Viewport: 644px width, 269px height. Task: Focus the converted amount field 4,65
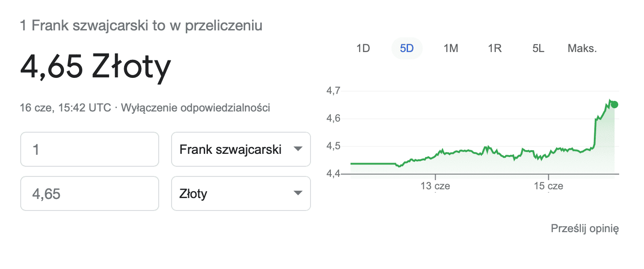[x=90, y=193]
